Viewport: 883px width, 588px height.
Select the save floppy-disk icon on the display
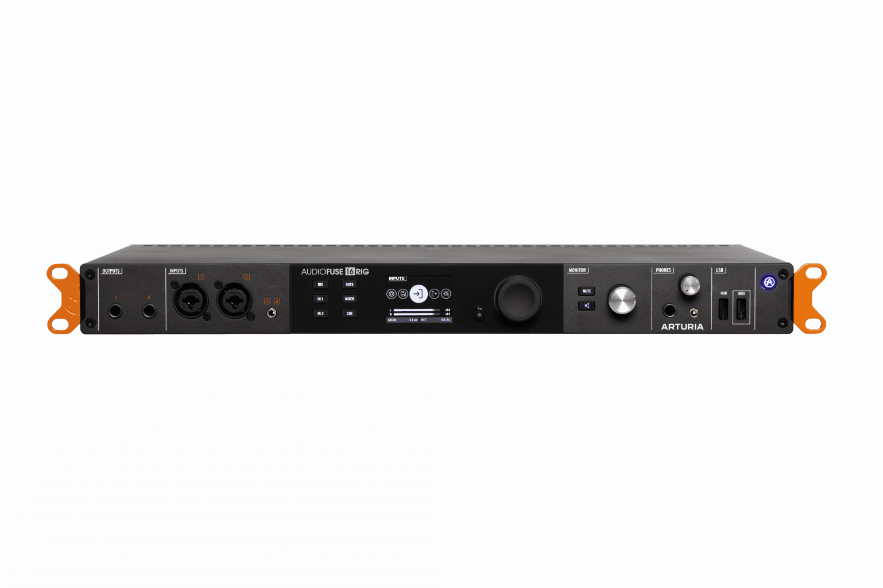[403, 294]
